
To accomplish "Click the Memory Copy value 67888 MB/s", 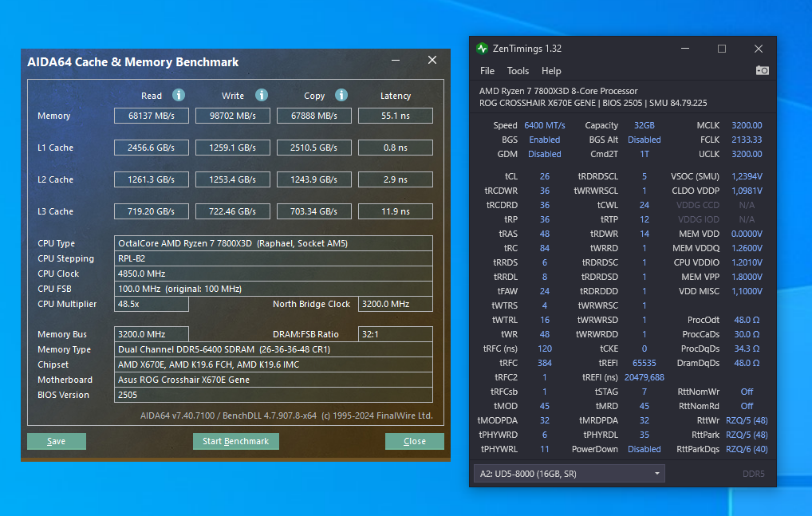I will tap(313, 116).
